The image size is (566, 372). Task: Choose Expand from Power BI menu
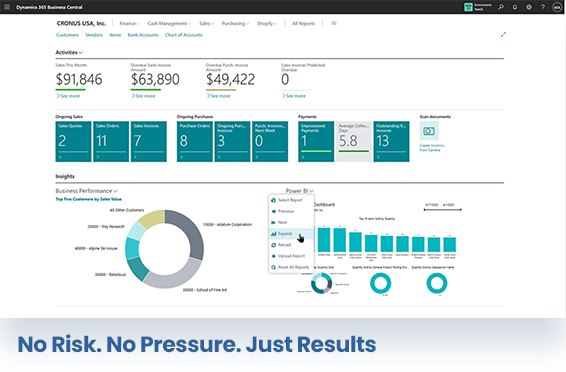(x=291, y=233)
